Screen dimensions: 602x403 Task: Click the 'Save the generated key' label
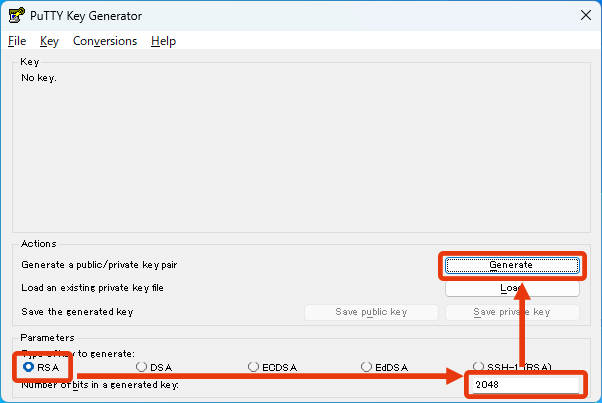pos(77,312)
